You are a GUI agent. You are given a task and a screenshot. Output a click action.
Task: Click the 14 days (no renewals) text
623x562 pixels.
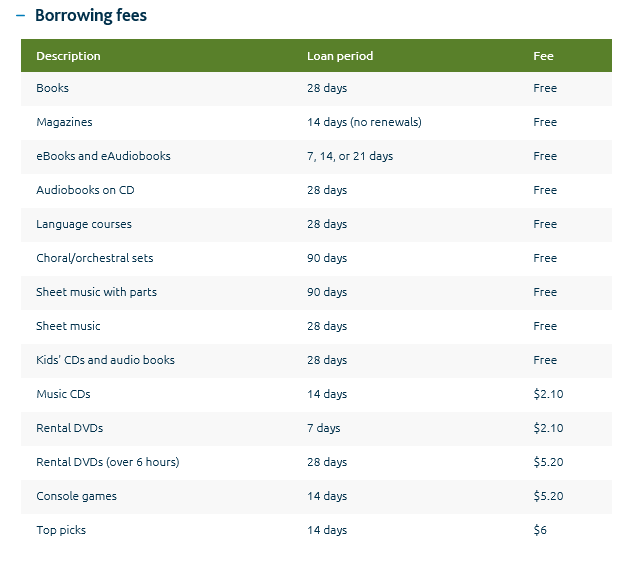(x=364, y=122)
